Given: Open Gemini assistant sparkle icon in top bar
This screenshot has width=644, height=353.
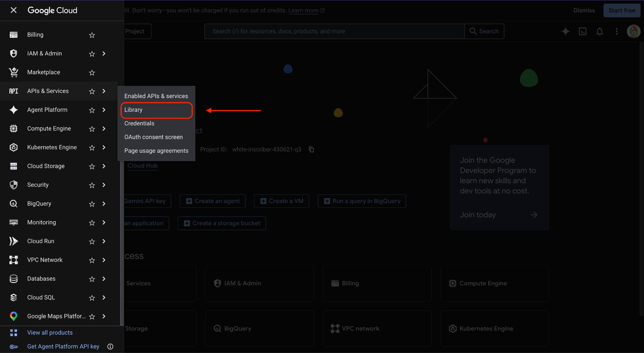Looking at the screenshot, I should point(565,31).
